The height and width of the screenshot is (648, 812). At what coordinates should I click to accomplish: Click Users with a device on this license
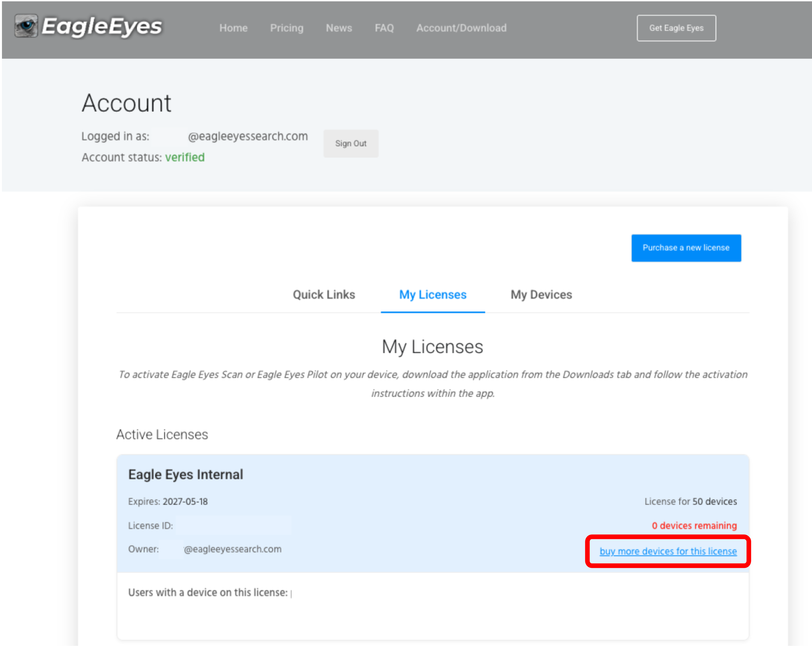point(208,593)
